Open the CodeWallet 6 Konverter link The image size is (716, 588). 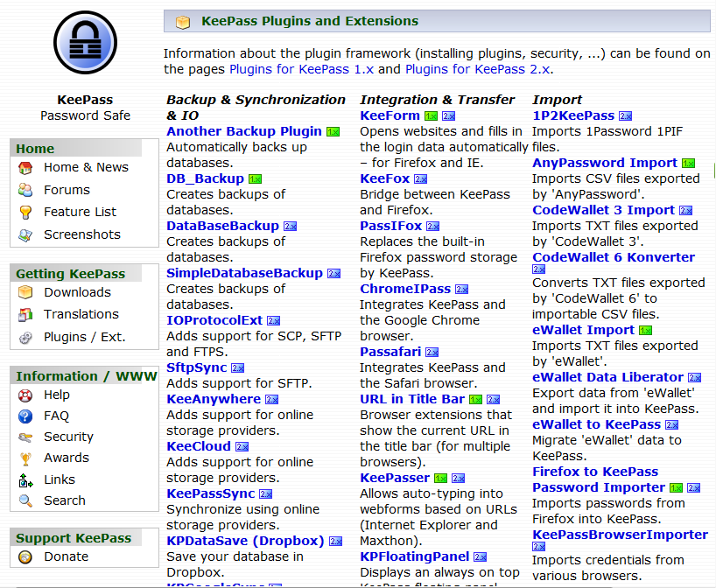click(614, 257)
